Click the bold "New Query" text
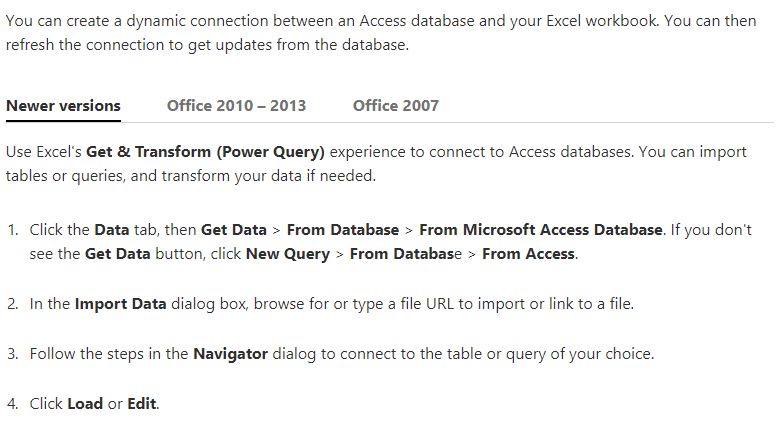The height and width of the screenshot is (424, 784). pos(288,253)
